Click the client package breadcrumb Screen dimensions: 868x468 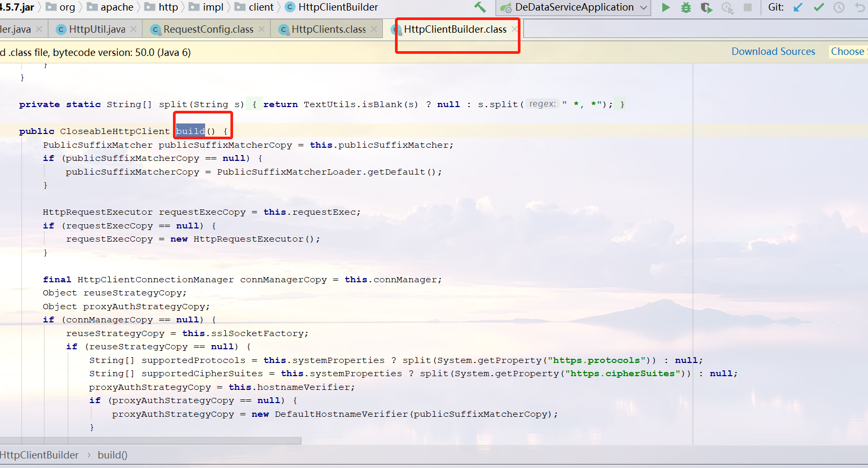tap(254, 7)
